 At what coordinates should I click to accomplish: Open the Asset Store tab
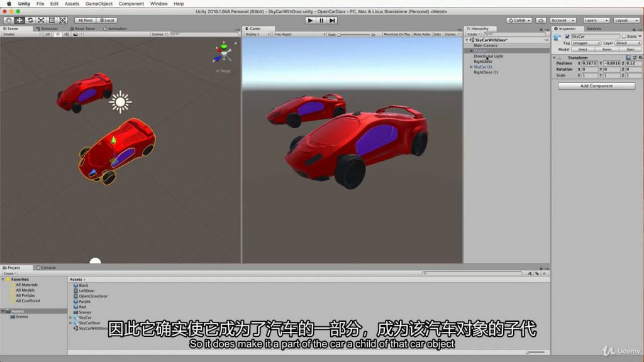tap(82, 29)
